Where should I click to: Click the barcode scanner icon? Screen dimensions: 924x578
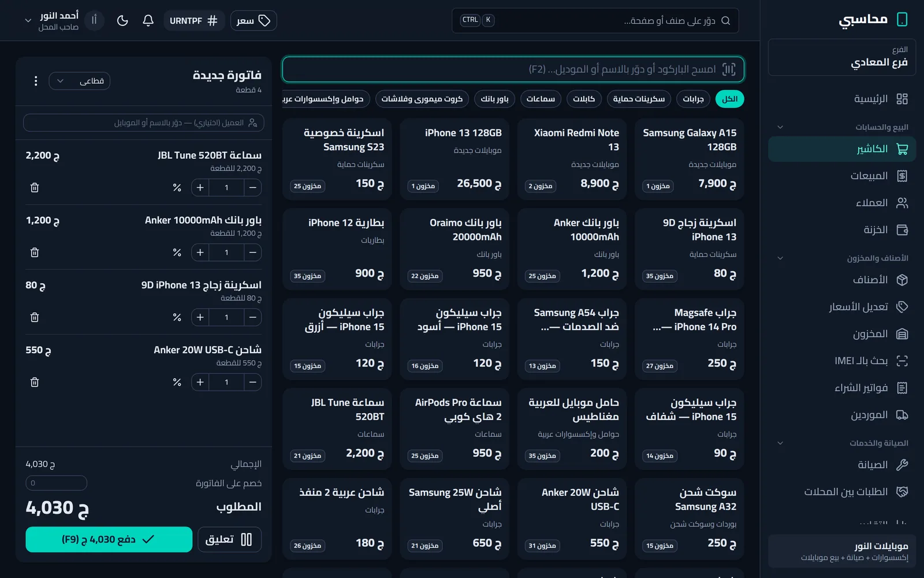(x=729, y=69)
